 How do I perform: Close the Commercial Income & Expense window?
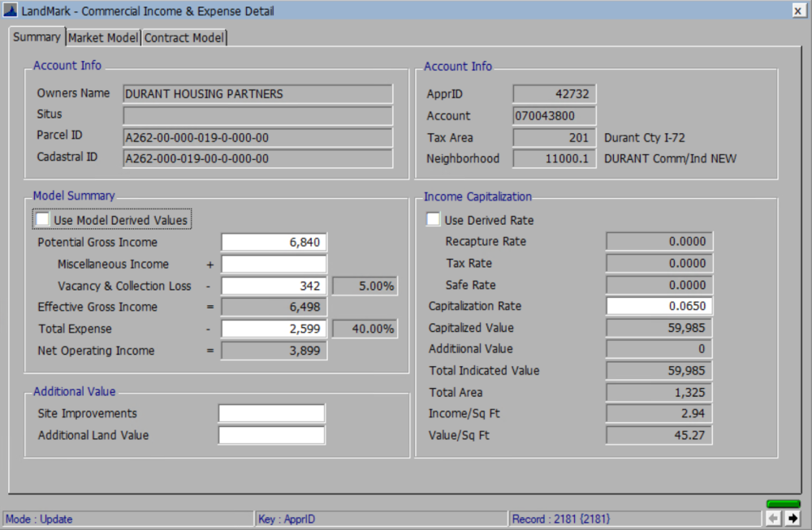tap(799, 11)
